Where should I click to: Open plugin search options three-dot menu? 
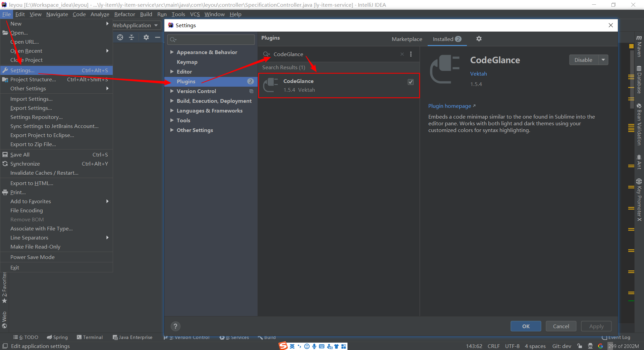pyautogui.click(x=411, y=54)
